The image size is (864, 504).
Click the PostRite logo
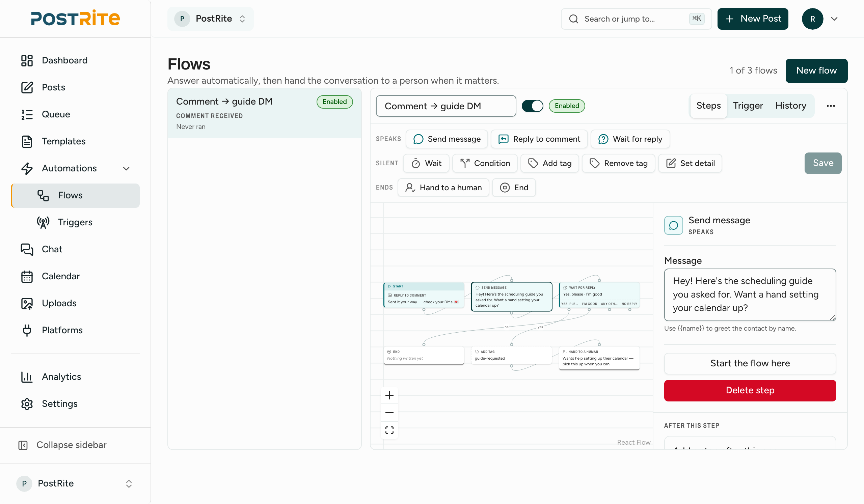click(75, 19)
